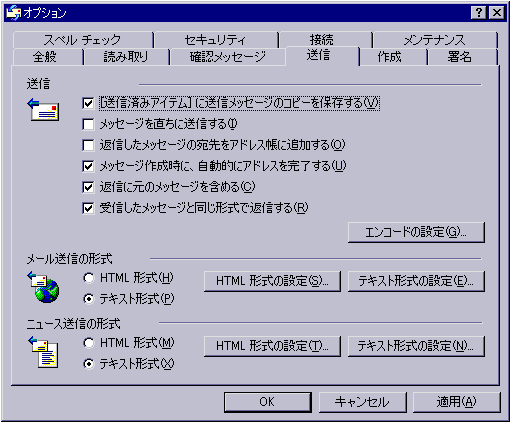Click the Options title bar icon

14,13
